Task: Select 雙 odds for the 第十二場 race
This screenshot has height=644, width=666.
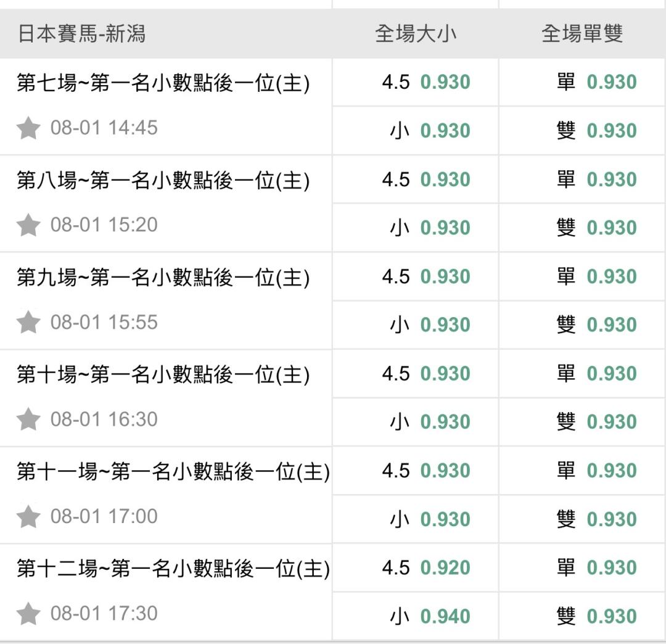Action: pyautogui.click(x=582, y=616)
